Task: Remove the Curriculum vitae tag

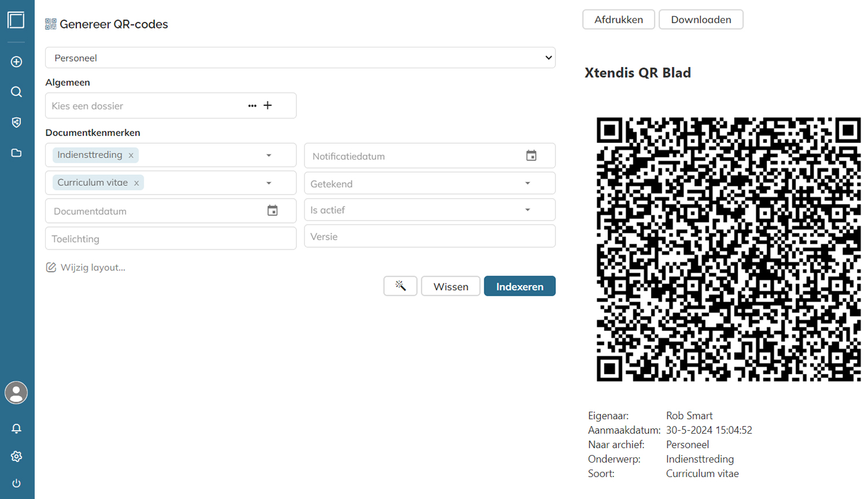Action: click(137, 183)
